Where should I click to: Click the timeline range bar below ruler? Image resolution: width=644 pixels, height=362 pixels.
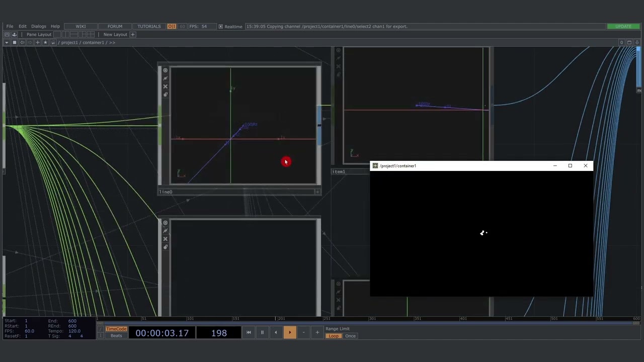(369, 323)
